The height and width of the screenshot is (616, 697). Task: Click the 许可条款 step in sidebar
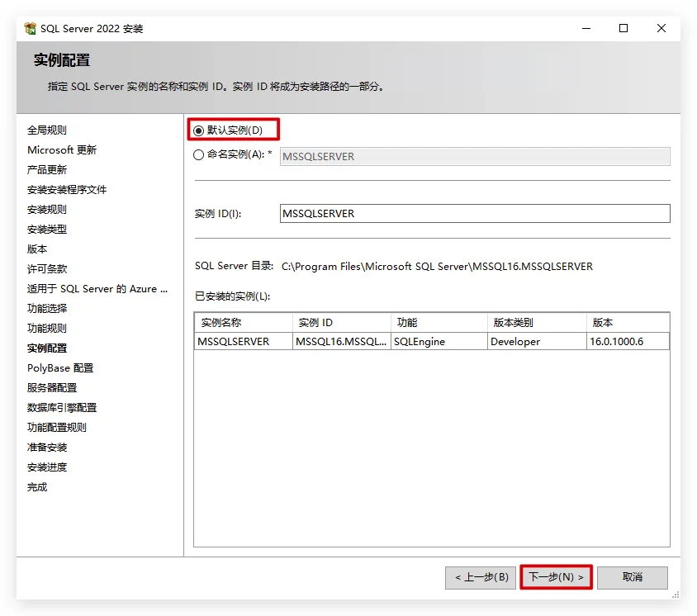pyautogui.click(x=47, y=269)
